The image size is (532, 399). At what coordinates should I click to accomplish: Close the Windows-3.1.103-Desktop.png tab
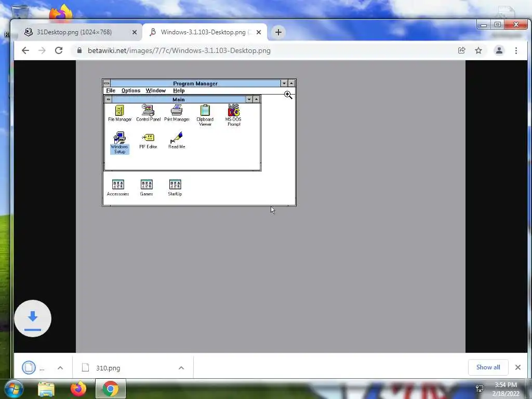click(259, 32)
